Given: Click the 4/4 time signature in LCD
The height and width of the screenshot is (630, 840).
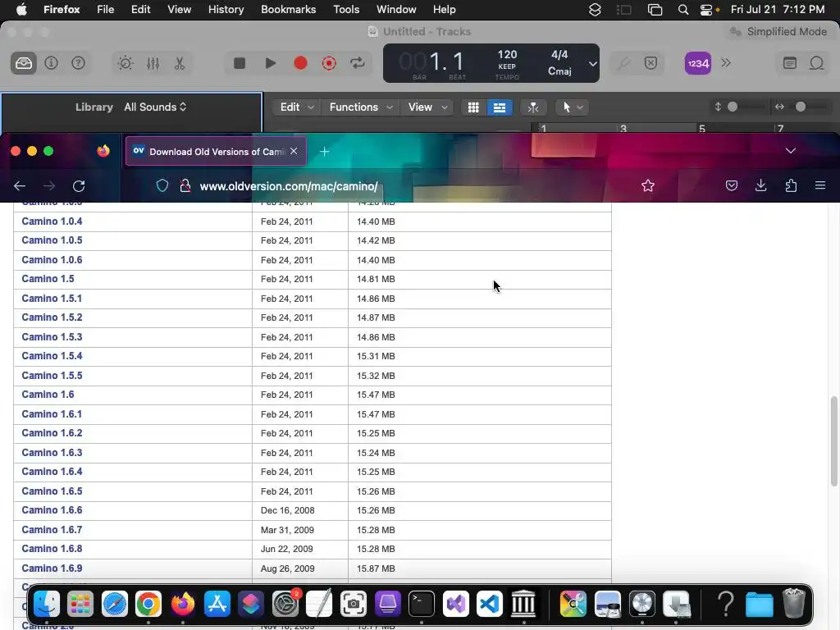Looking at the screenshot, I should point(559,54).
